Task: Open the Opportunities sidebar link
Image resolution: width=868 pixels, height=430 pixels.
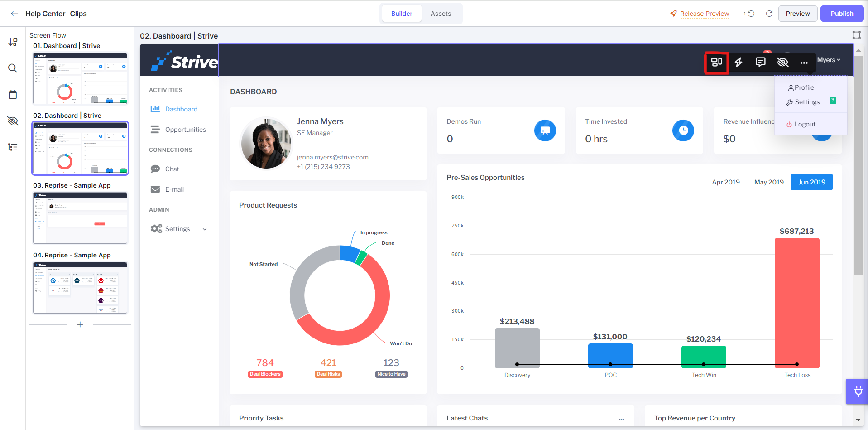Action: pos(186,130)
